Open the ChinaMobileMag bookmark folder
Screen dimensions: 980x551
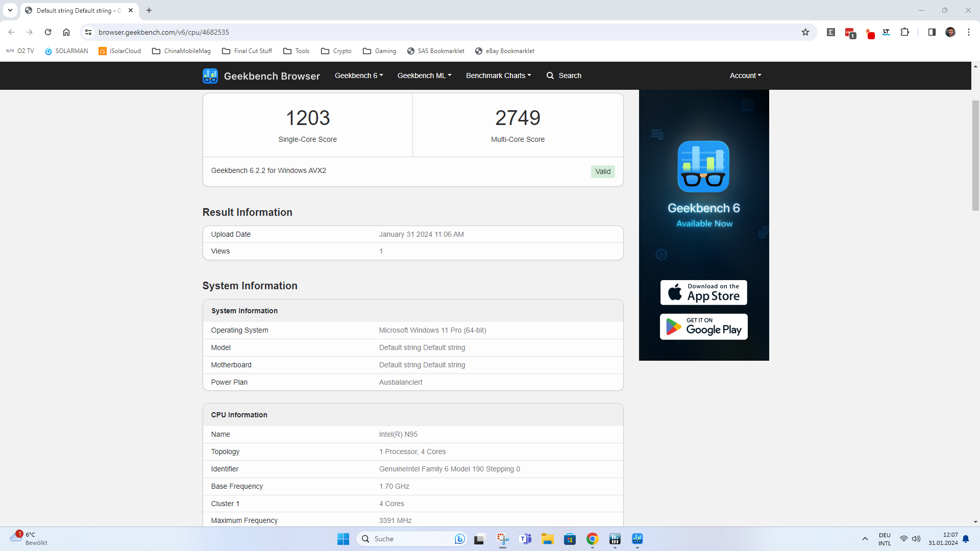tap(181, 51)
